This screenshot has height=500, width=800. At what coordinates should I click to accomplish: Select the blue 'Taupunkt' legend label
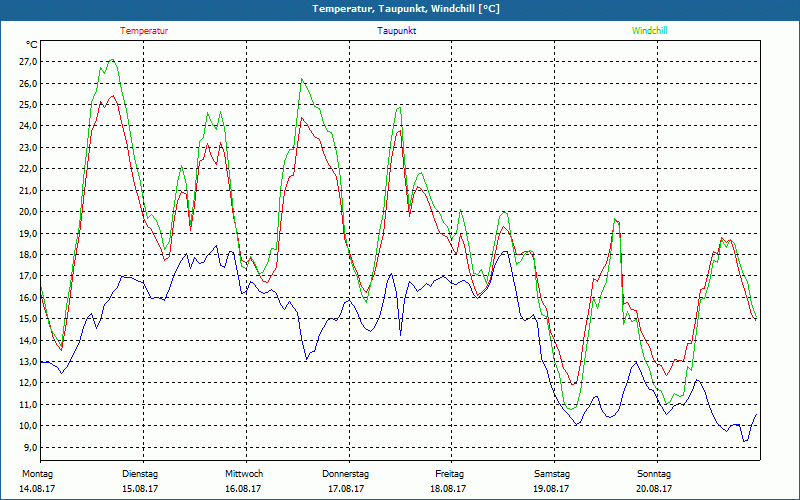[x=396, y=31]
